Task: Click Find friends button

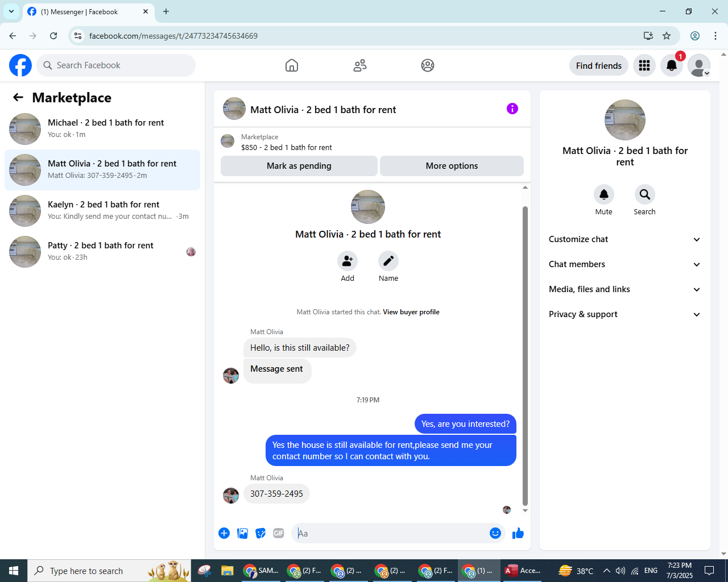Action: click(599, 65)
